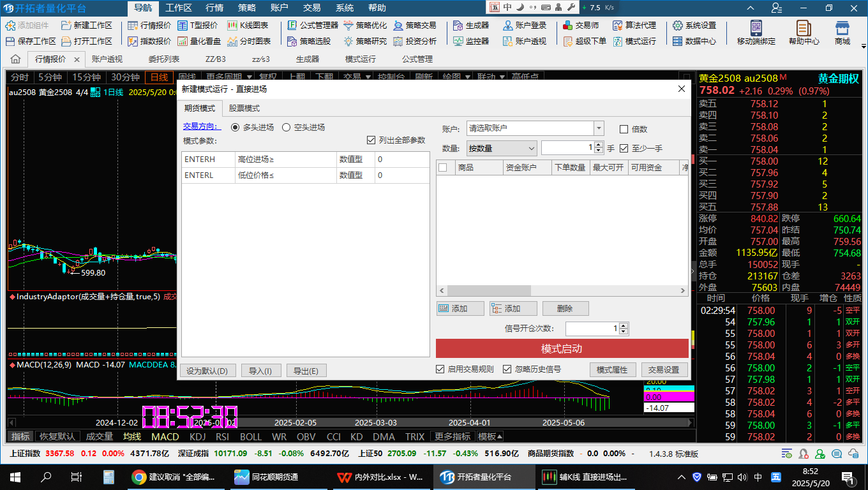The height and width of the screenshot is (490, 868).
Task: Select MACD indicator in bottom bar
Action: [165, 436]
